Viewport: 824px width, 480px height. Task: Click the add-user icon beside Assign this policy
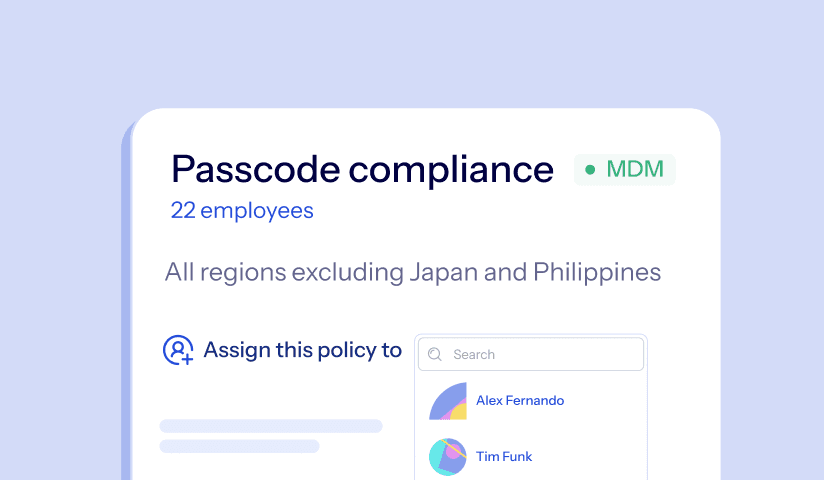pyautogui.click(x=178, y=350)
